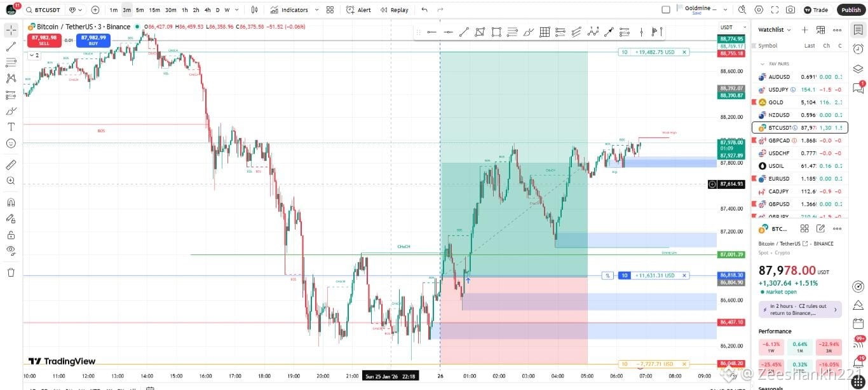This screenshot has height=390, width=868.
Task: Hide all drawings with the eye icon
Action: tap(11, 251)
